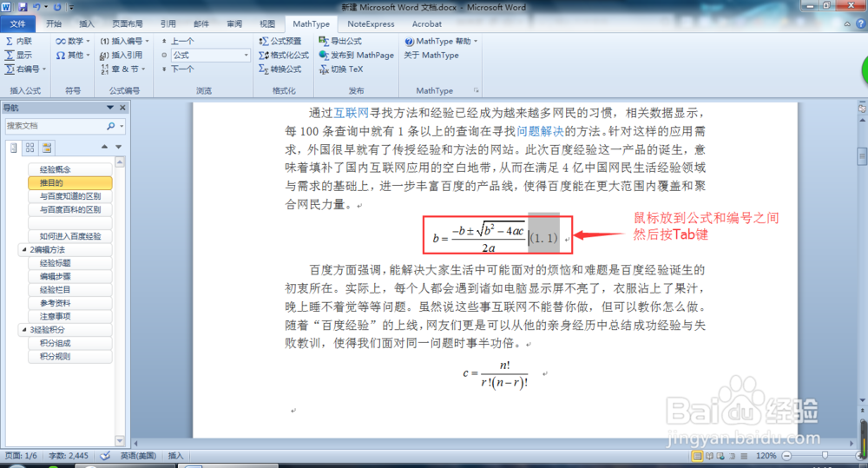Click 格式化公式 format equations
The height and width of the screenshot is (468, 868).
click(x=284, y=55)
